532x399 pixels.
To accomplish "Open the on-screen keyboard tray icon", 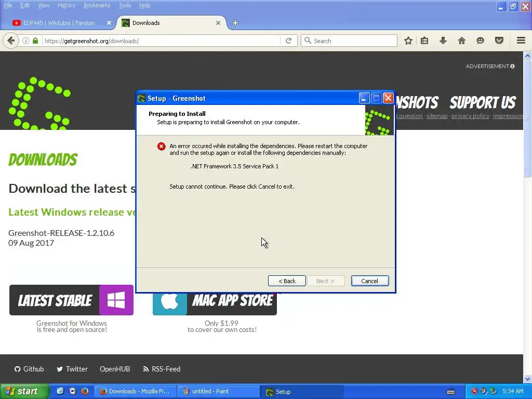I will point(451,392).
